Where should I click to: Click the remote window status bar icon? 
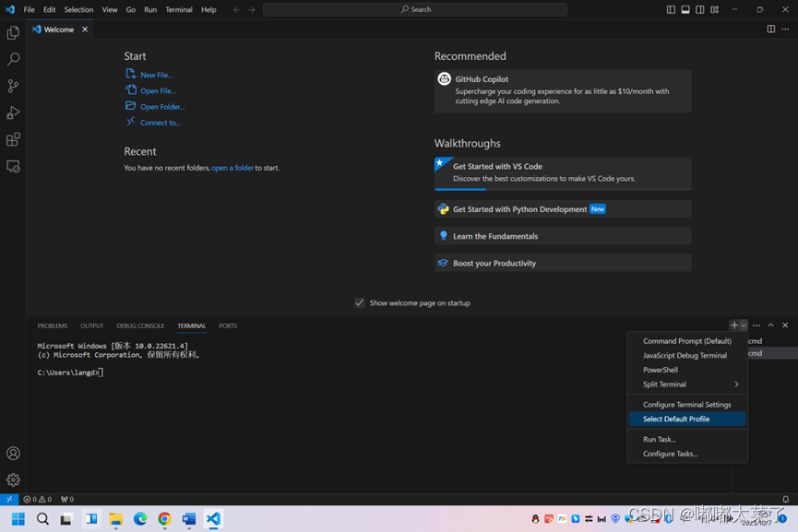tap(9, 499)
